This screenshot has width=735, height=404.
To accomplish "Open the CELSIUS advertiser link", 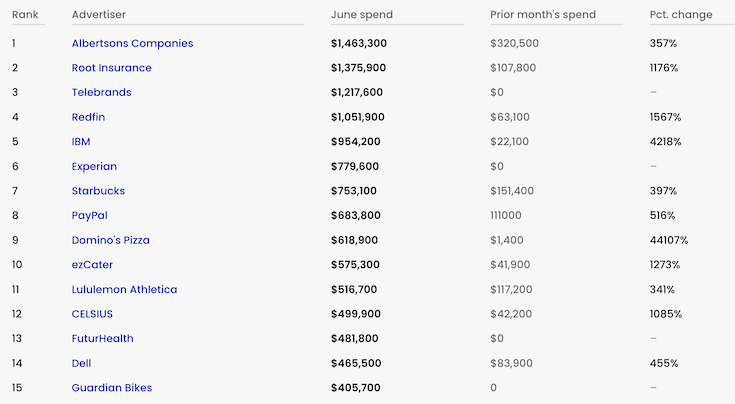I will (x=92, y=314).
